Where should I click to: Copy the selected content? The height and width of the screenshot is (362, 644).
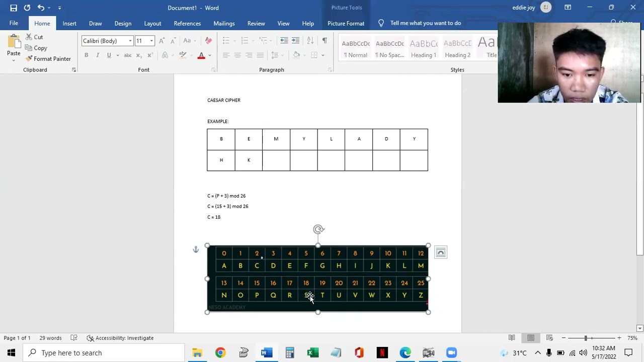pos(36,48)
